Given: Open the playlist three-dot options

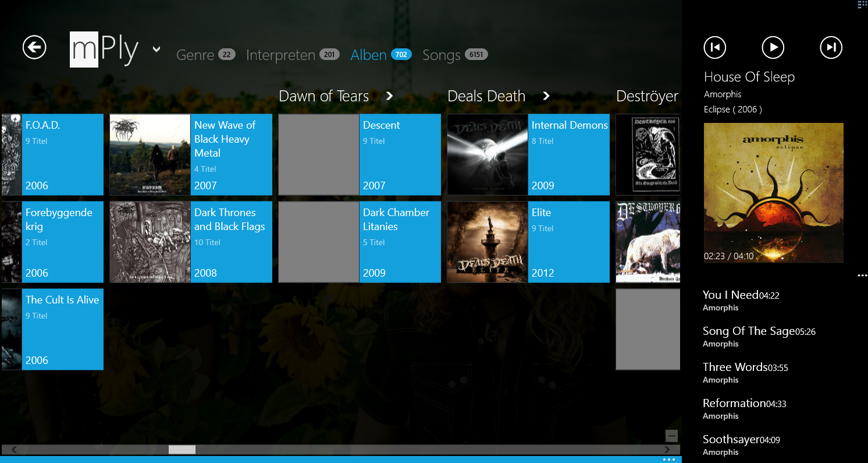Looking at the screenshot, I should click(862, 275).
